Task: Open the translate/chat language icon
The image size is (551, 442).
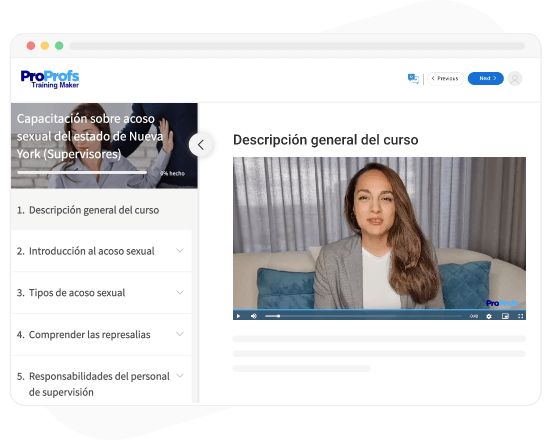Action: [413, 79]
